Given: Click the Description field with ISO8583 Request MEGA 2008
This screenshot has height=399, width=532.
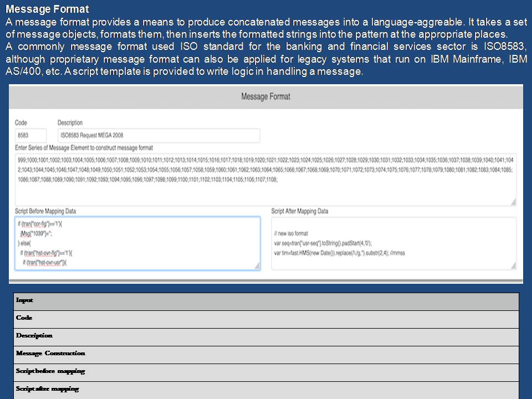Looking at the screenshot, I should 158,135.
